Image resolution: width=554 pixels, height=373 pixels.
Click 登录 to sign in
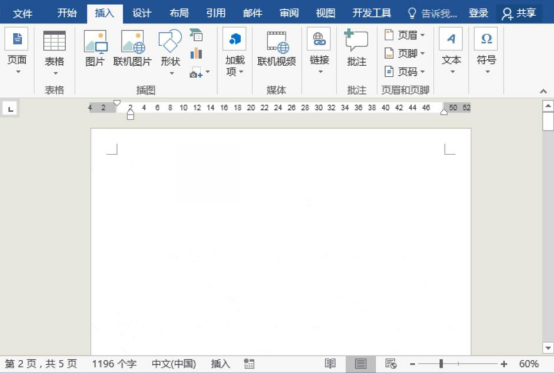pyautogui.click(x=478, y=13)
